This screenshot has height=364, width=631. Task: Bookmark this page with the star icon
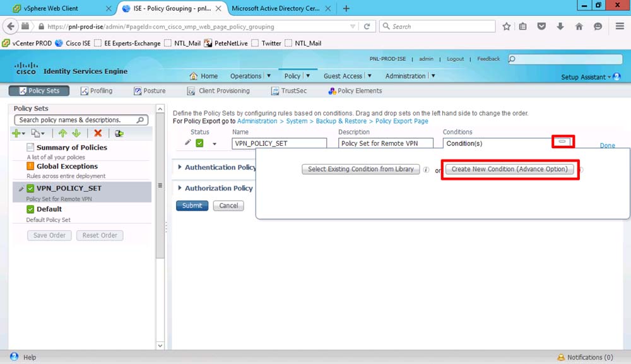click(506, 26)
